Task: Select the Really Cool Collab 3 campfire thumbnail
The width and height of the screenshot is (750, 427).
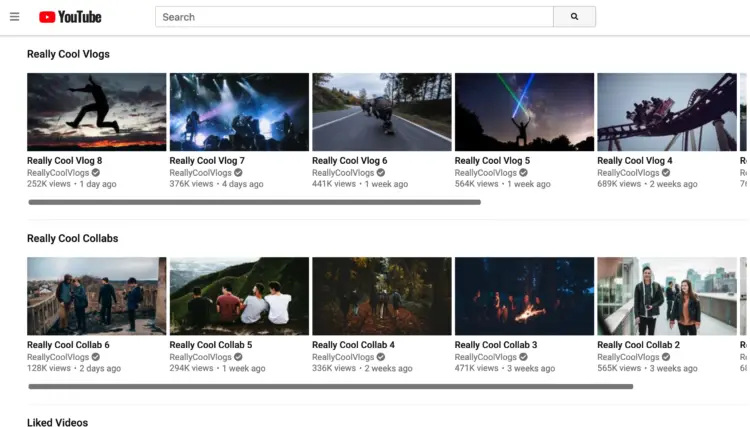Action: point(524,296)
